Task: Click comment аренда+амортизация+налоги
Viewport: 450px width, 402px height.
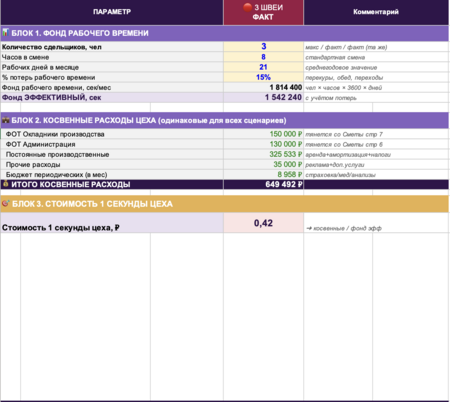Action: 348,155
